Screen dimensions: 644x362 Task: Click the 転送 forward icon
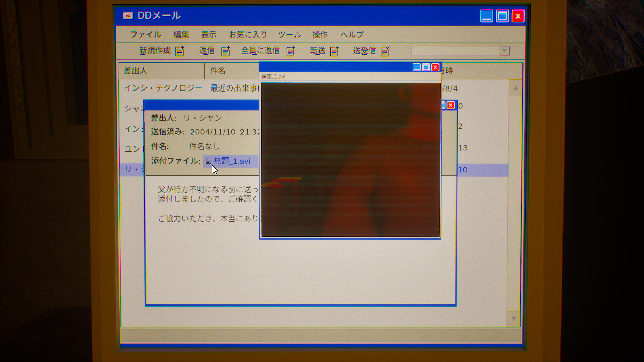[x=334, y=51]
